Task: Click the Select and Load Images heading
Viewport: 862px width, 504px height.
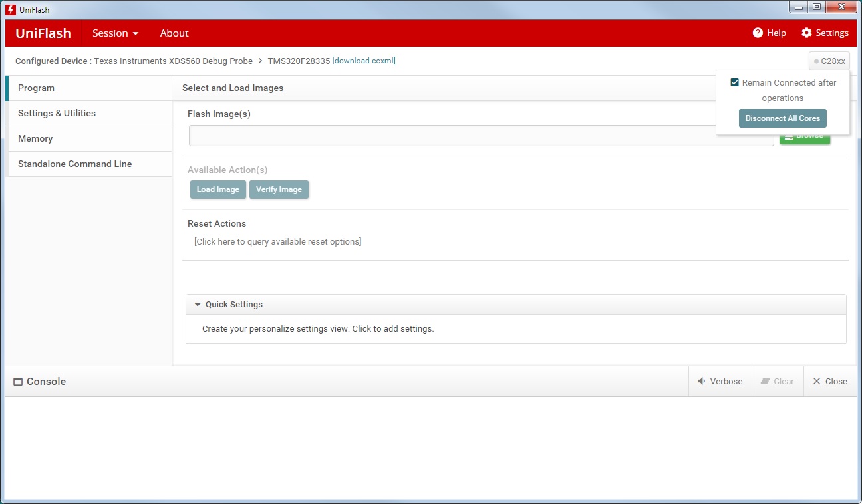Action: tap(233, 88)
